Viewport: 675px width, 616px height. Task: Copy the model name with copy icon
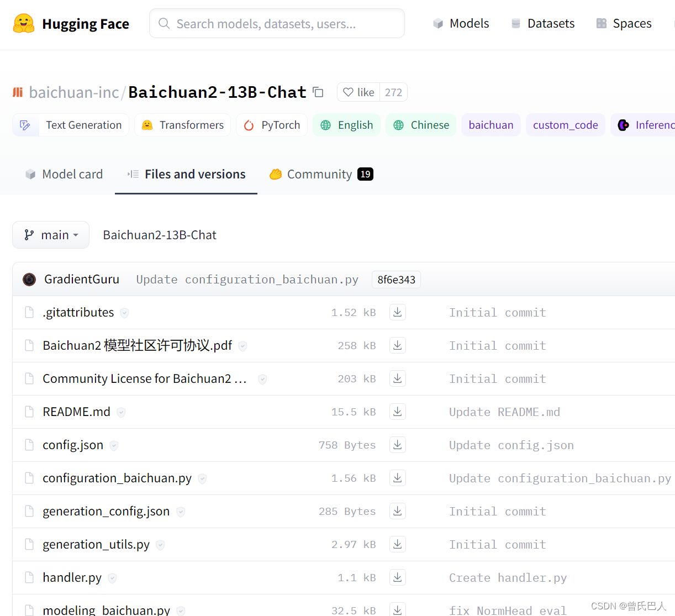pyautogui.click(x=318, y=92)
